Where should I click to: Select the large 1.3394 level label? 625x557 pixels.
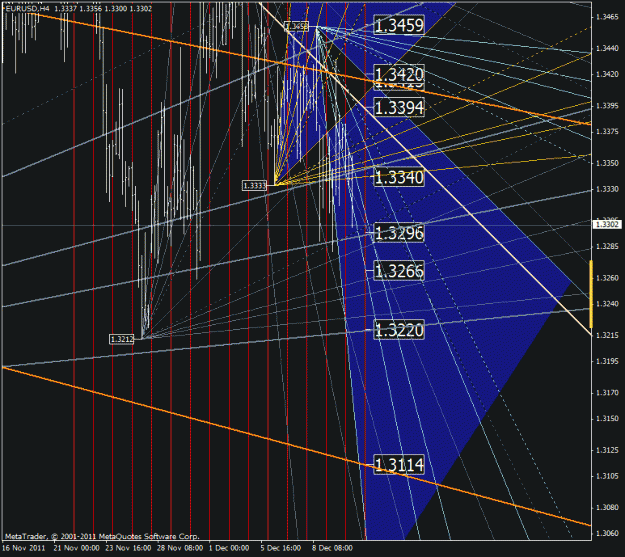tap(399, 108)
